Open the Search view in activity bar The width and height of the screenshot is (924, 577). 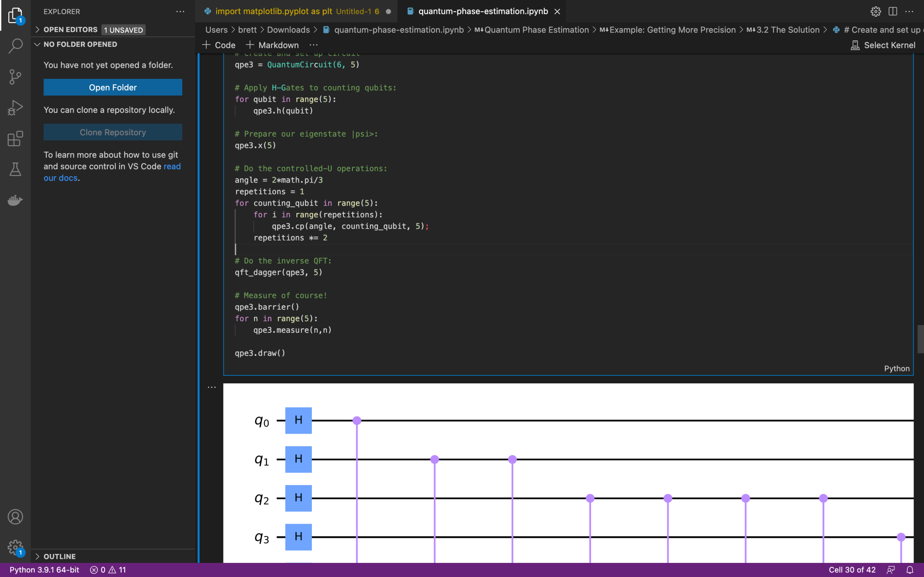point(15,46)
